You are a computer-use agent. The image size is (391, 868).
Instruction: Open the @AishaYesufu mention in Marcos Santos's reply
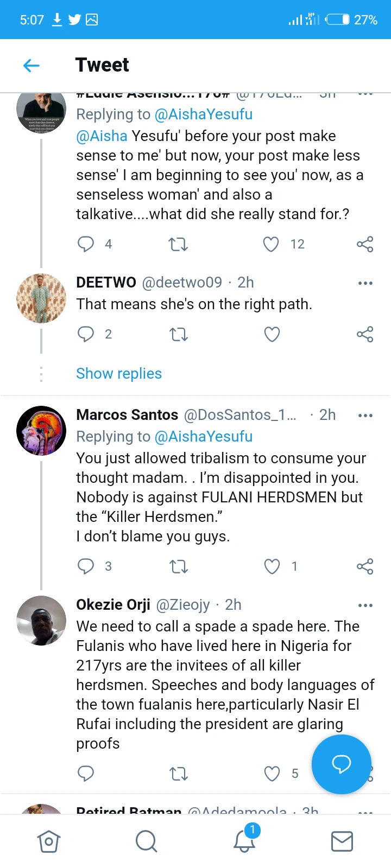pos(204,437)
